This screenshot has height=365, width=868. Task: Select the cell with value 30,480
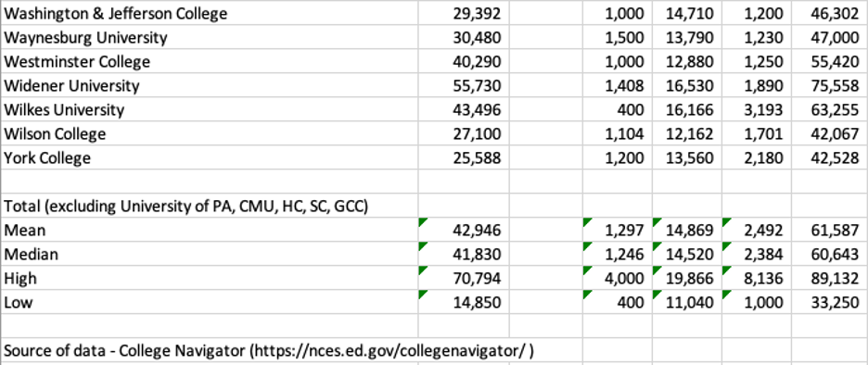click(x=464, y=38)
